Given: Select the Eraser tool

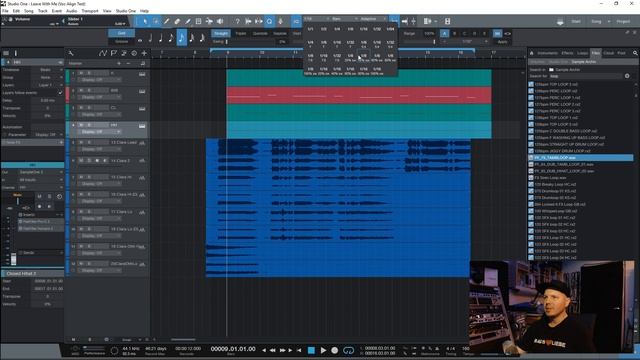Looking at the screenshot, I should tap(177, 21).
